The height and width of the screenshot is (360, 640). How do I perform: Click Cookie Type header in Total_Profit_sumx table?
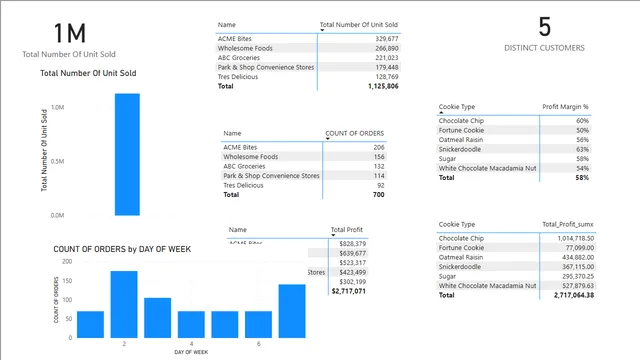(457, 224)
